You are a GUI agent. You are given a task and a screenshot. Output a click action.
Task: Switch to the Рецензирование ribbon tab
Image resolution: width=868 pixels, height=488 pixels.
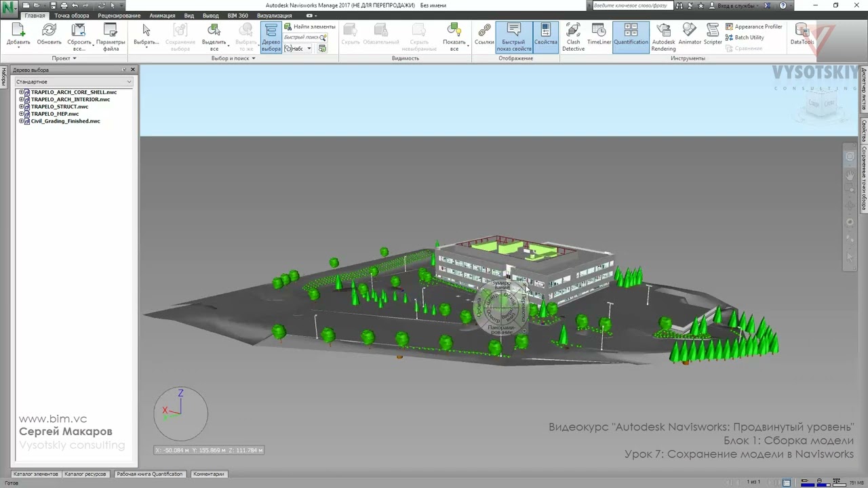tap(119, 16)
